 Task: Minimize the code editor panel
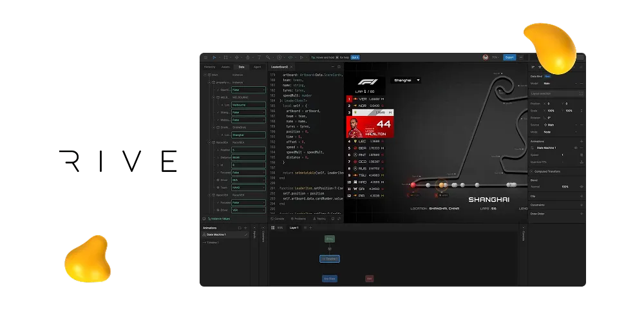pos(333,66)
